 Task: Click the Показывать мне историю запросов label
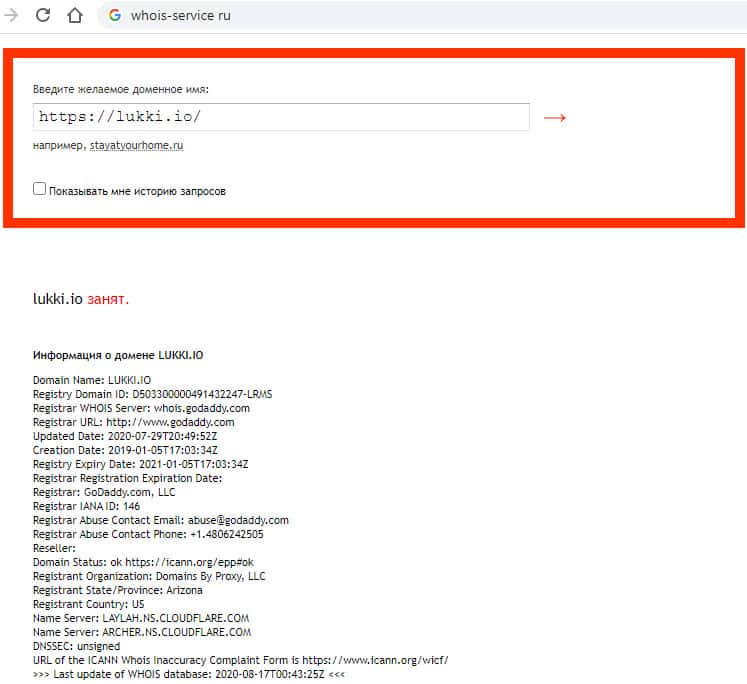point(137,191)
